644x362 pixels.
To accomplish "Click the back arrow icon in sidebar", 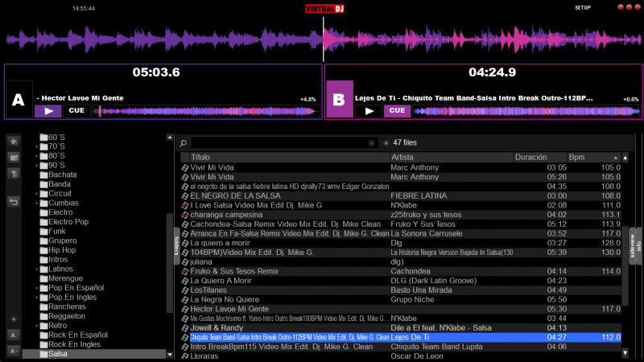I will (14, 201).
